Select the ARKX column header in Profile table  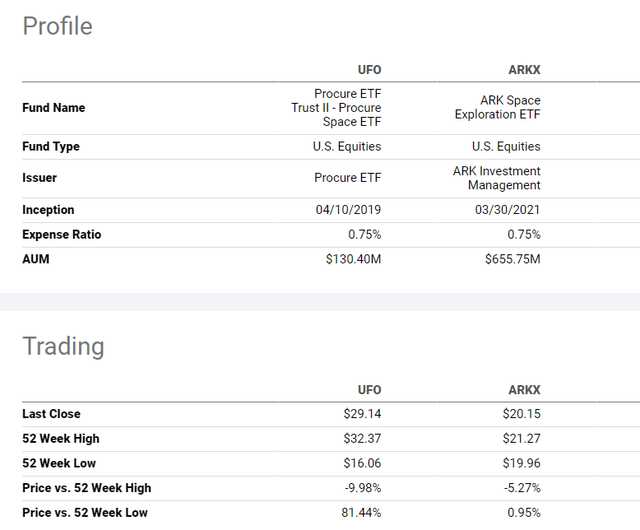pyautogui.click(x=524, y=70)
